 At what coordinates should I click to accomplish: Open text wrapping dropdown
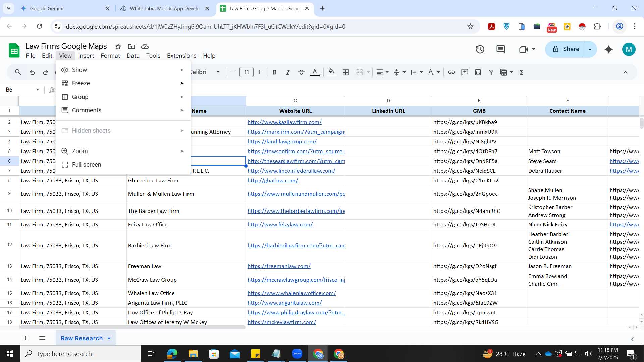[417, 72]
